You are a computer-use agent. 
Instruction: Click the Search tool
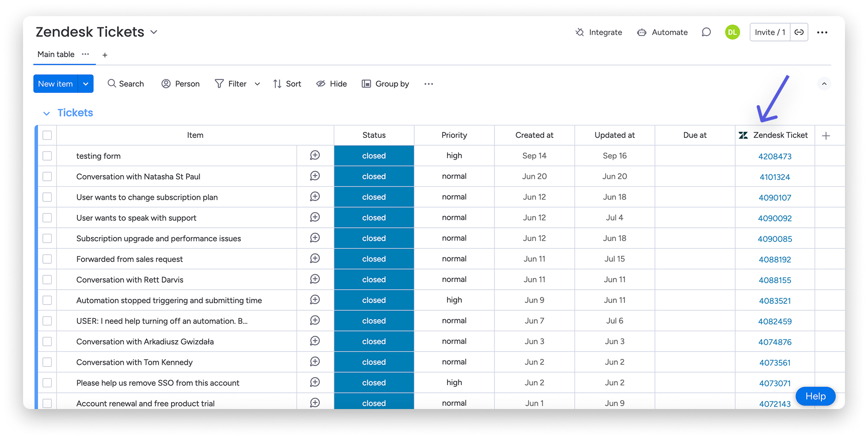126,84
